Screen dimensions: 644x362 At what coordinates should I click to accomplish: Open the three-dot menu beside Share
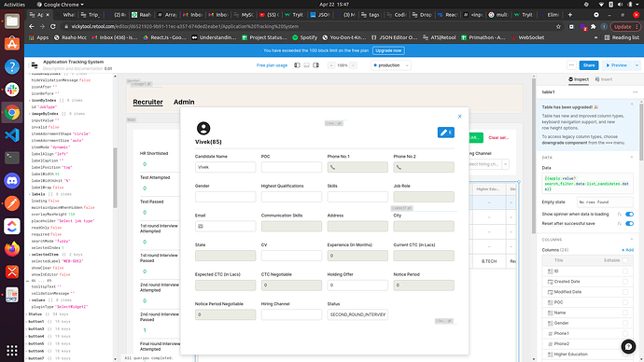click(571, 65)
